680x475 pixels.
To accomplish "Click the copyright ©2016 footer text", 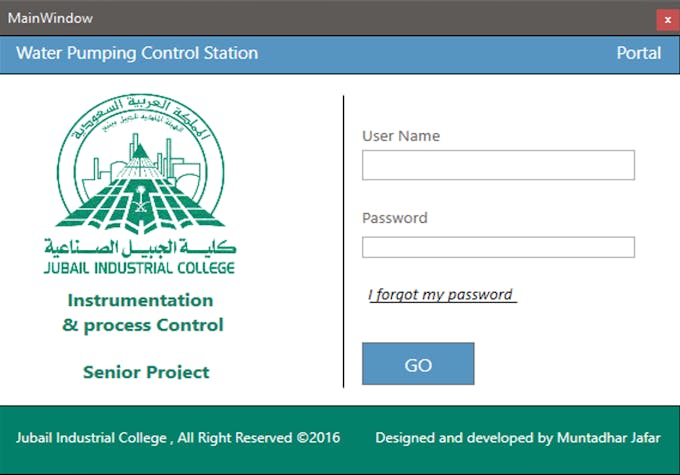I will (178, 438).
